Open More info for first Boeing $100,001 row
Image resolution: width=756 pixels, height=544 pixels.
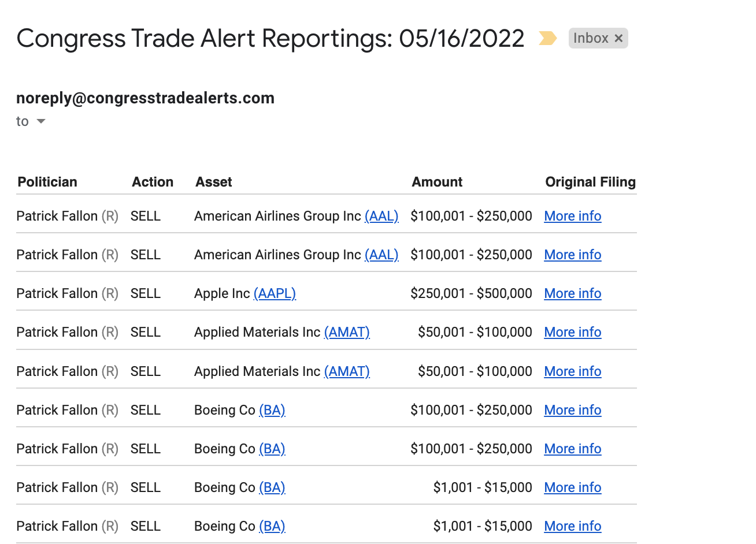pos(573,410)
